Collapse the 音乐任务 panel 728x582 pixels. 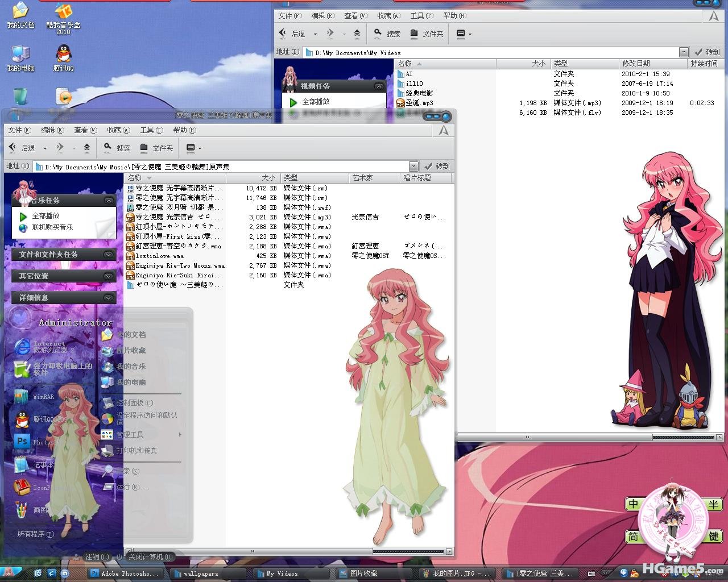(x=109, y=201)
